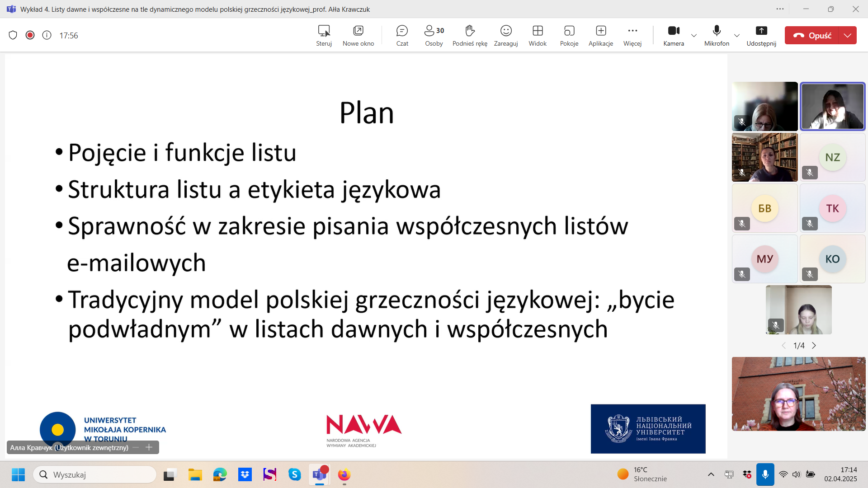Expand the camera options chevron
The width and height of the screenshot is (868, 488).
[x=694, y=35]
